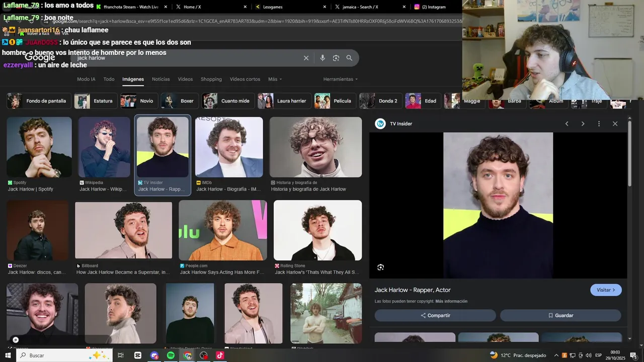Select the Imágenes tab

(x=133, y=79)
